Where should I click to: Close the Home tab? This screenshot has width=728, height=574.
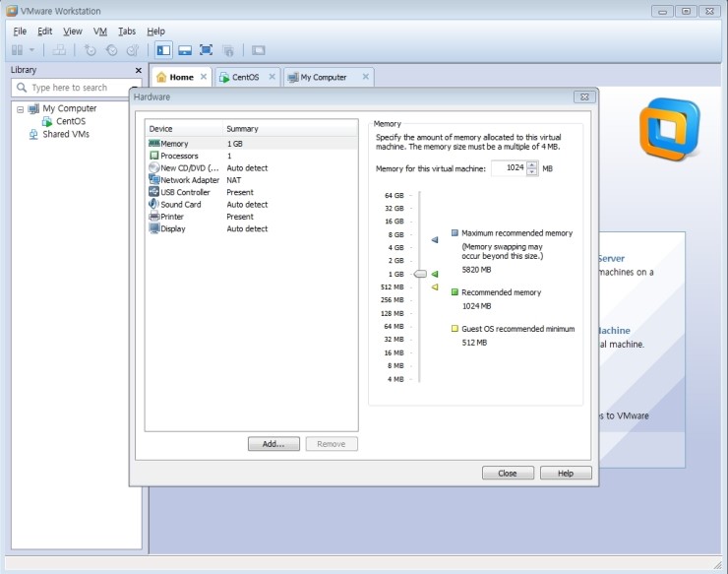click(x=204, y=77)
